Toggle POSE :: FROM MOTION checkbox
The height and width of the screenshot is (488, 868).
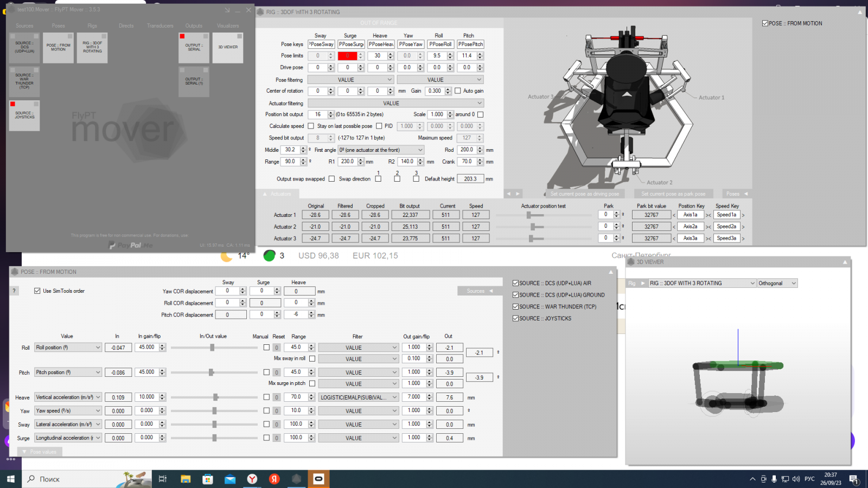(765, 23)
